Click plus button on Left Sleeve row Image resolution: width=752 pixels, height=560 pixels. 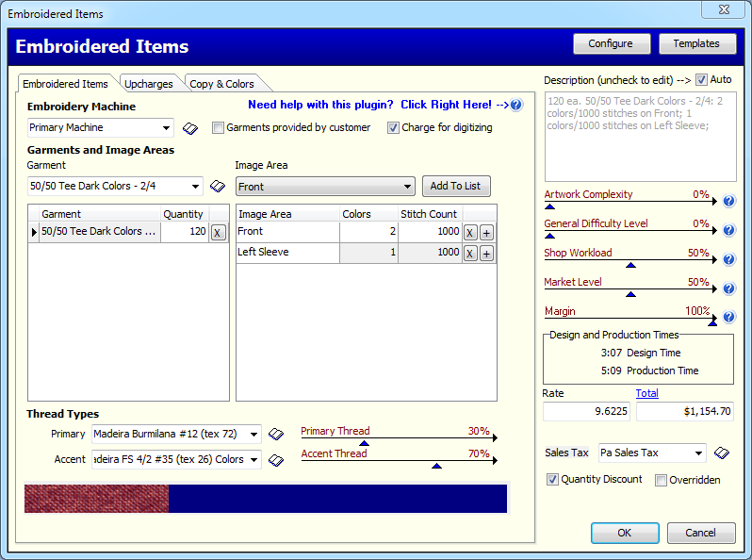coord(487,253)
